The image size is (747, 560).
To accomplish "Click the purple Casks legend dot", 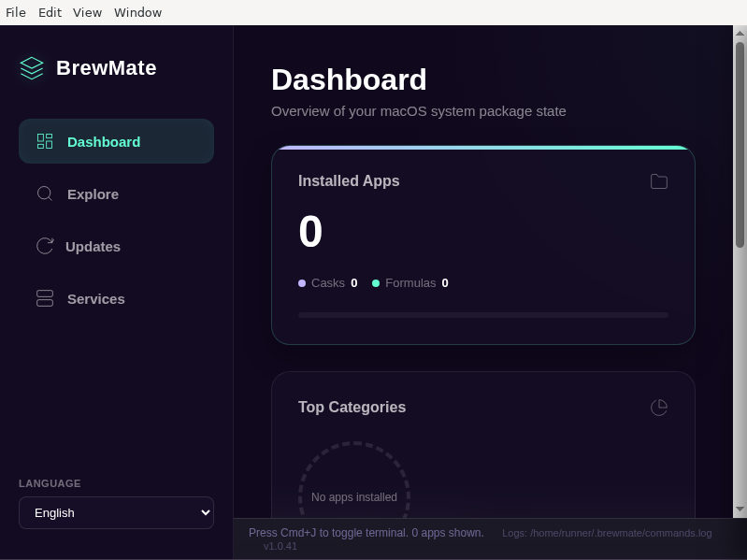I will click(x=302, y=283).
